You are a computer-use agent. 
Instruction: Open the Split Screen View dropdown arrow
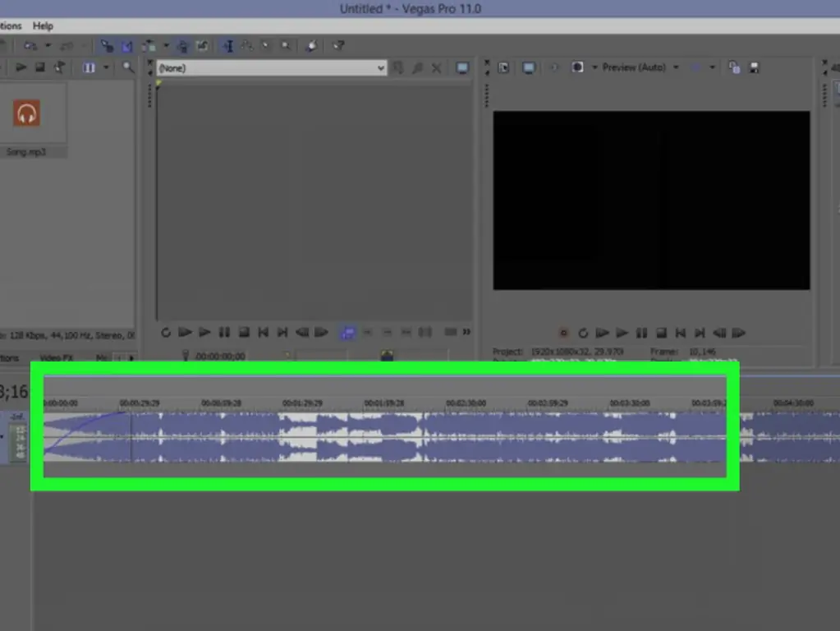coord(594,67)
